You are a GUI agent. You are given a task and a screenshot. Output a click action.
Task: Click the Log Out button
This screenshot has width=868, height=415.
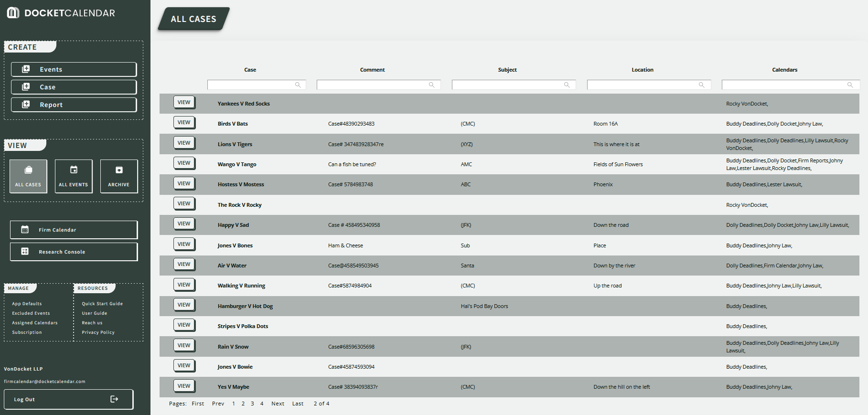68,399
